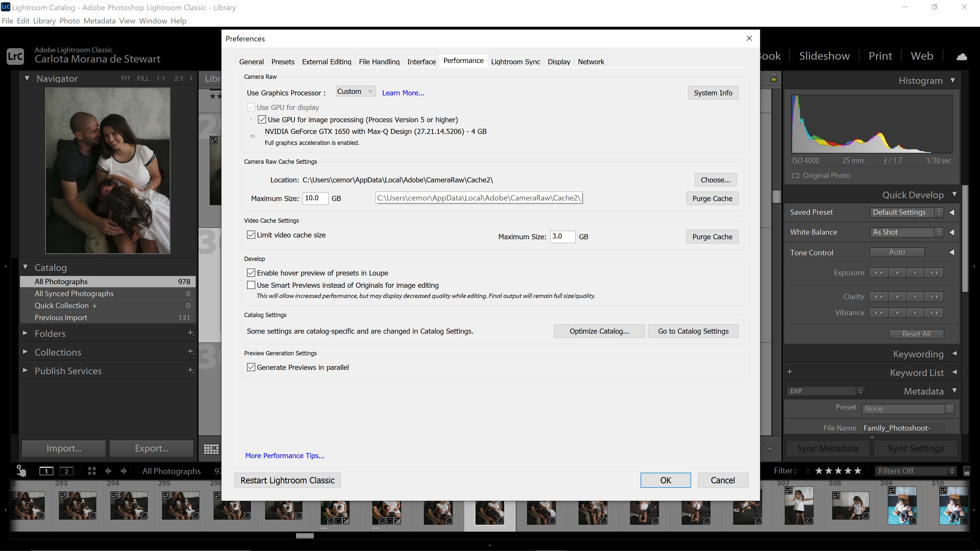Click the cloud sync status icon
The height and width of the screenshot is (551, 980).
coord(961,57)
